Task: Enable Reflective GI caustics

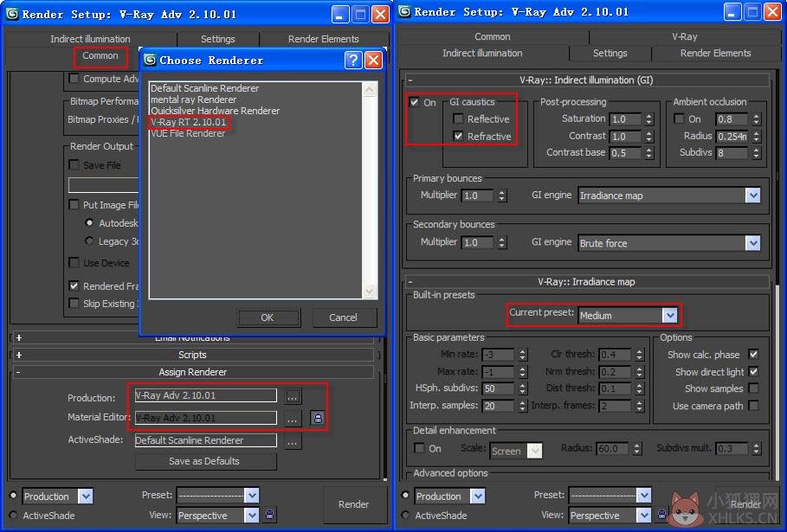Action: [458, 119]
